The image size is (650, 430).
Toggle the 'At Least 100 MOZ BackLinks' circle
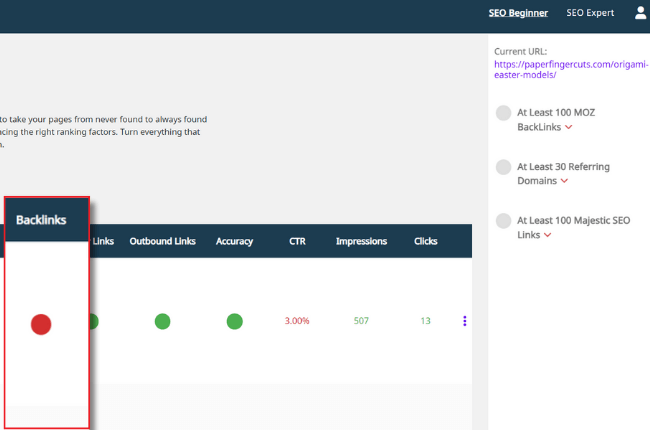point(503,113)
